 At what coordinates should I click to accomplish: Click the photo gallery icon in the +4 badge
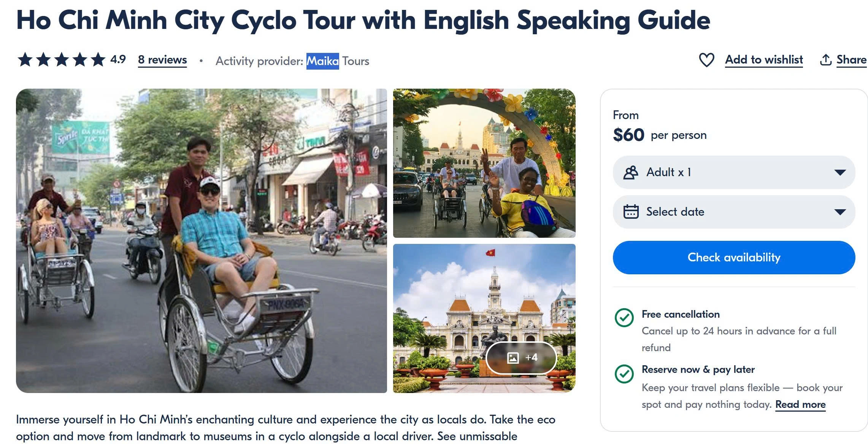tap(513, 358)
